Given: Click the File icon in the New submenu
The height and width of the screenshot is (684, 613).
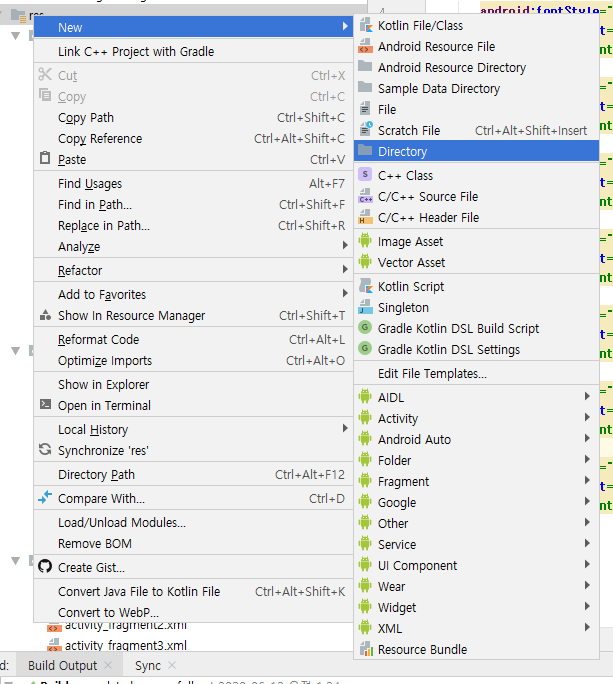Looking at the screenshot, I should (x=365, y=109).
